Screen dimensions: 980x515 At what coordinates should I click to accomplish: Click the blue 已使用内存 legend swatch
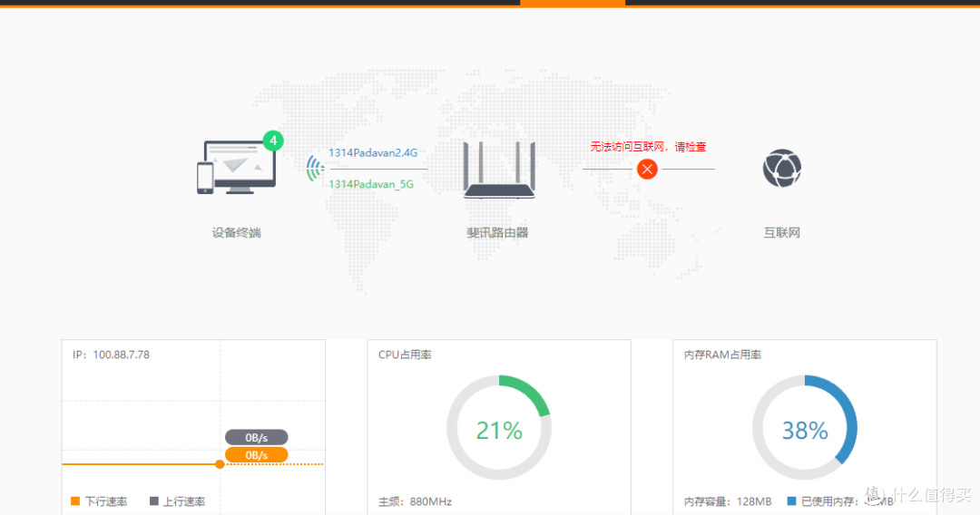click(792, 500)
